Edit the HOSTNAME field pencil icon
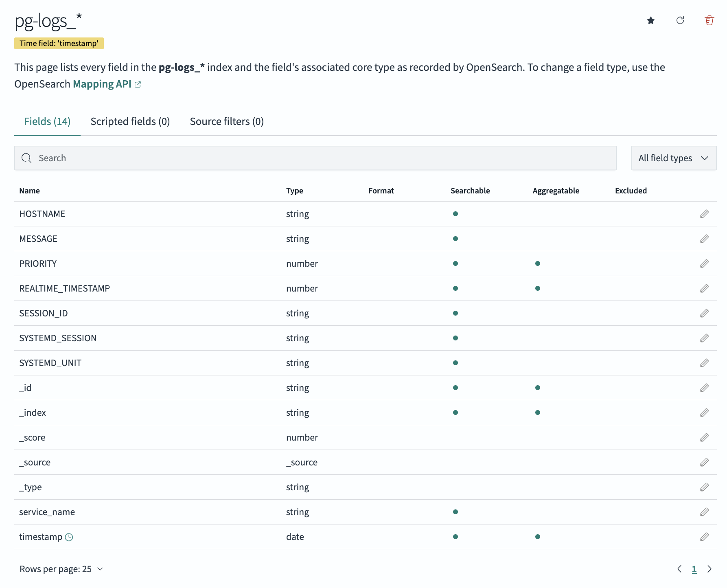 click(x=705, y=214)
